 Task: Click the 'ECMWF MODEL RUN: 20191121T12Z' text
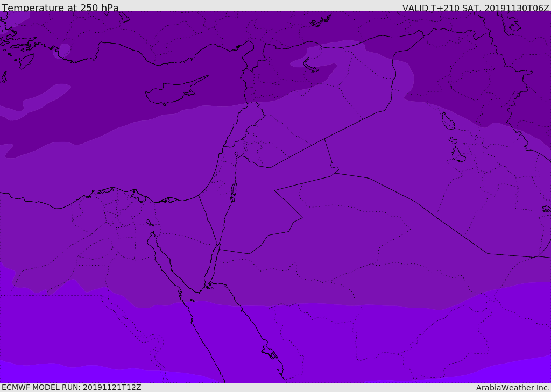coord(72,387)
